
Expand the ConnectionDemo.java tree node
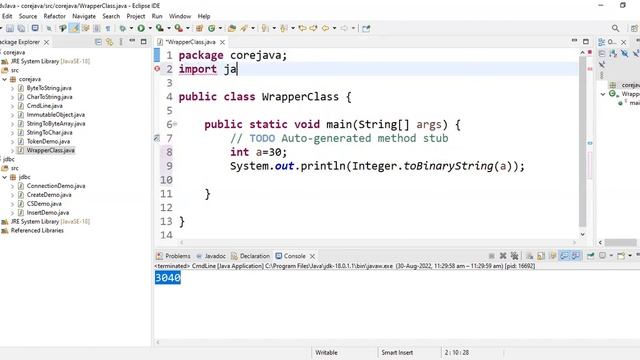click(12, 186)
